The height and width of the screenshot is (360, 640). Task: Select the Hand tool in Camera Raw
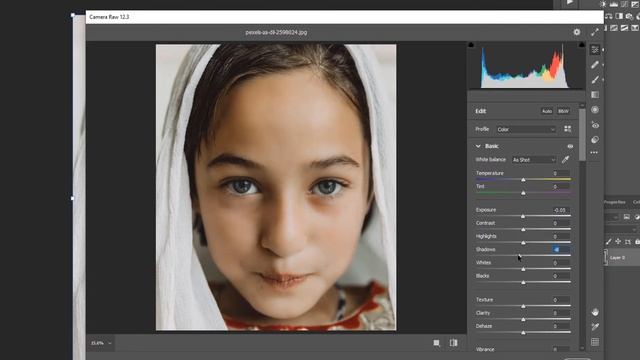coord(595,312)
